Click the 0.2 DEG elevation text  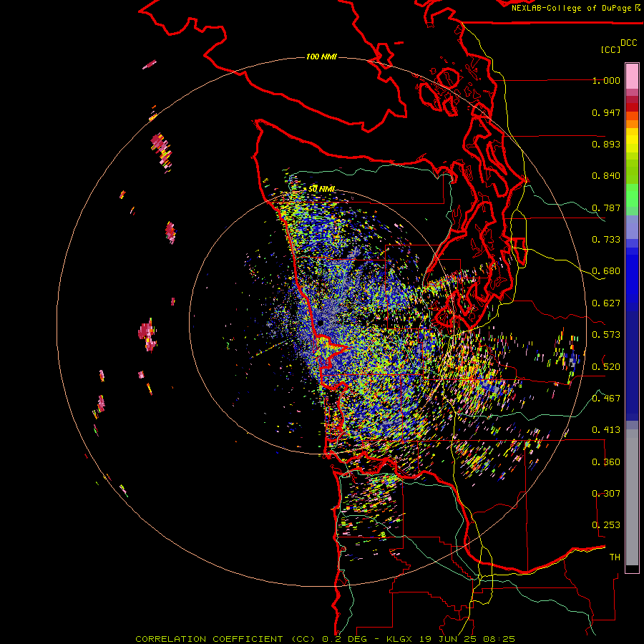coord(345,639)
